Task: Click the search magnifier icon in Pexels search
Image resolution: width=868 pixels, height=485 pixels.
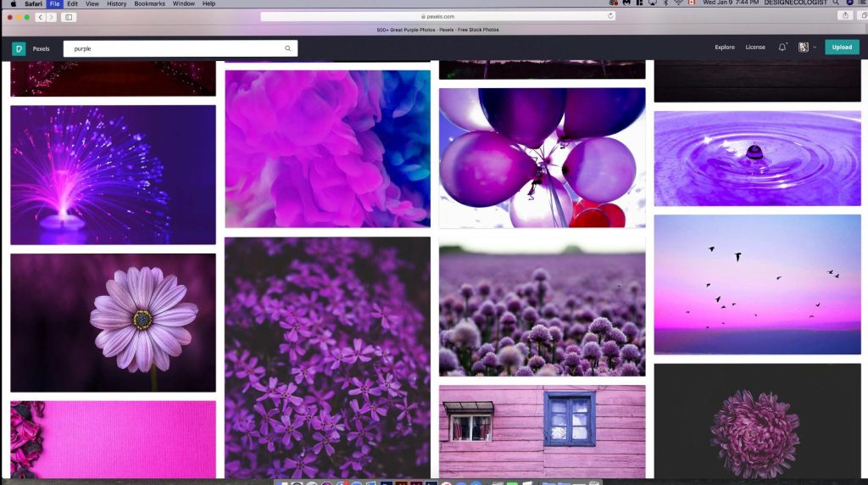Action: click(287, 48)
